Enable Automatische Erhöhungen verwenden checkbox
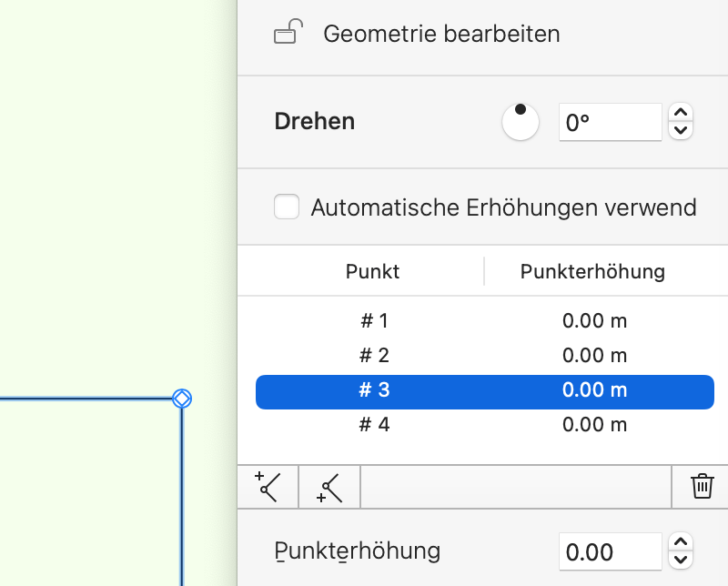 (x=288, y=207)
